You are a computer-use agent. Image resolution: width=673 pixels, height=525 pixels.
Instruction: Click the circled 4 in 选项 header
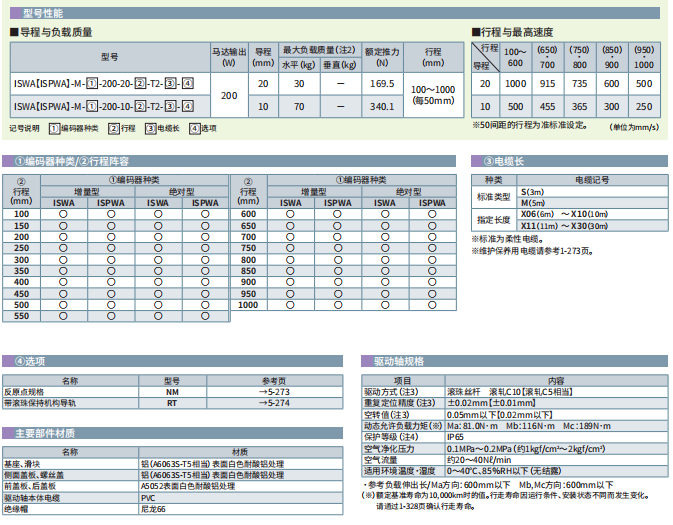click(19, 360)
